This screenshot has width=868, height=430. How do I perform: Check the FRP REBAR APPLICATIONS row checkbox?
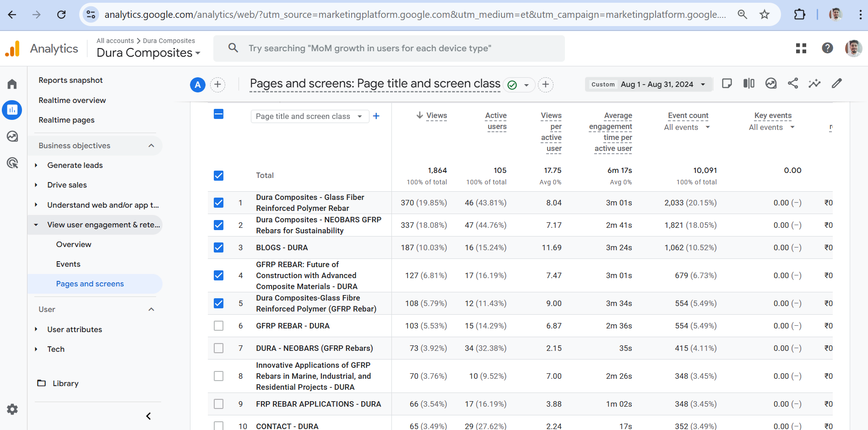[219, 404]
